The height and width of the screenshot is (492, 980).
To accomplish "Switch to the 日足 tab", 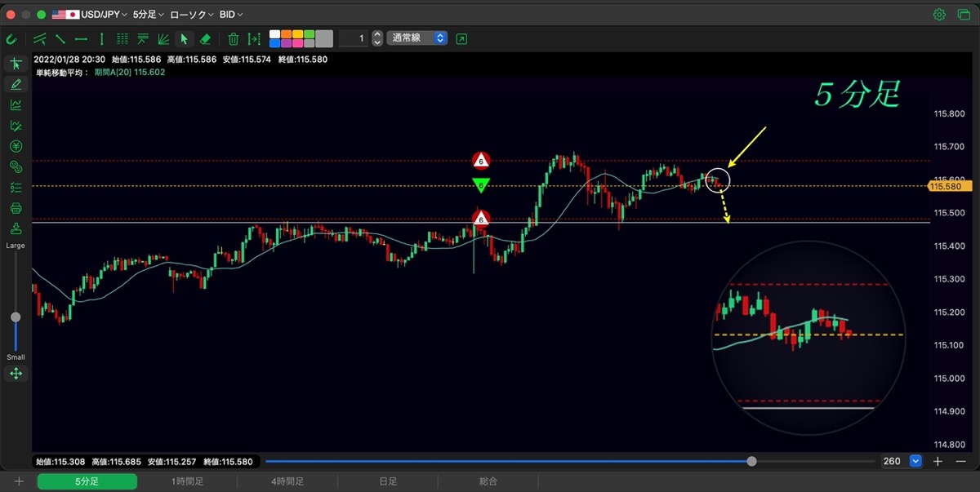I will [388, 481].
